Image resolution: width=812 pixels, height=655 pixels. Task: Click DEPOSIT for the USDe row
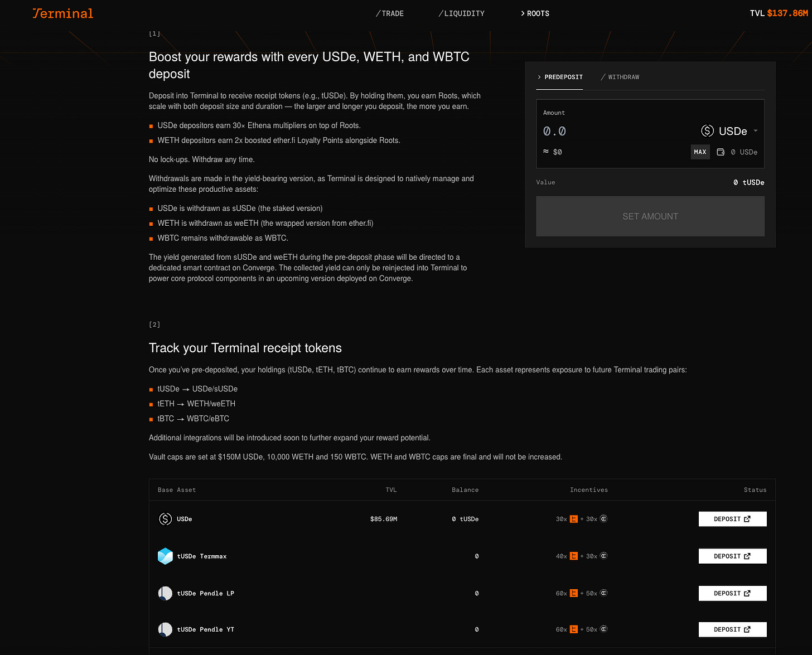(x=732, y=519)
